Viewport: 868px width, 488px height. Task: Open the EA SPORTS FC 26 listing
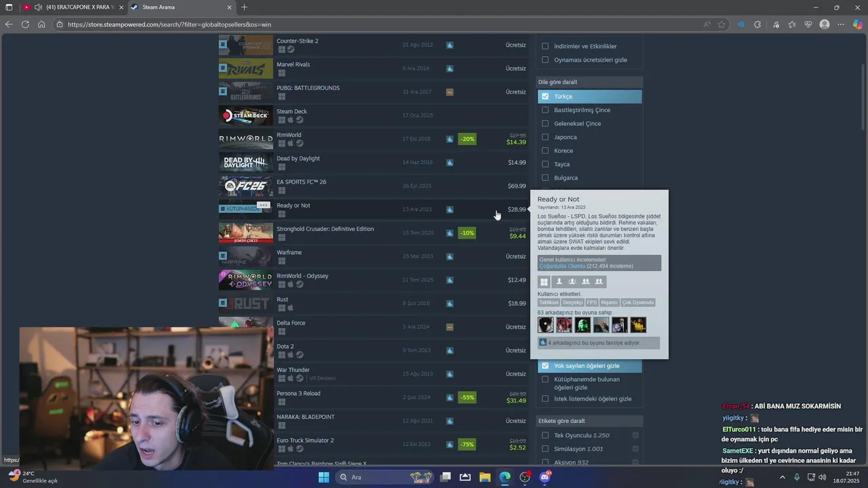pos(372,186)
